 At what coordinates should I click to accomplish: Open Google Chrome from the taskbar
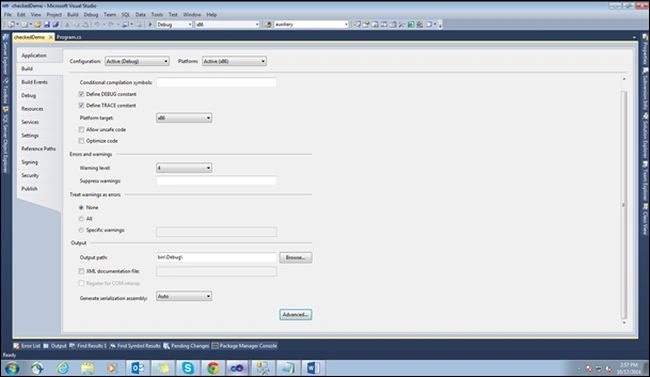point(213,368)
